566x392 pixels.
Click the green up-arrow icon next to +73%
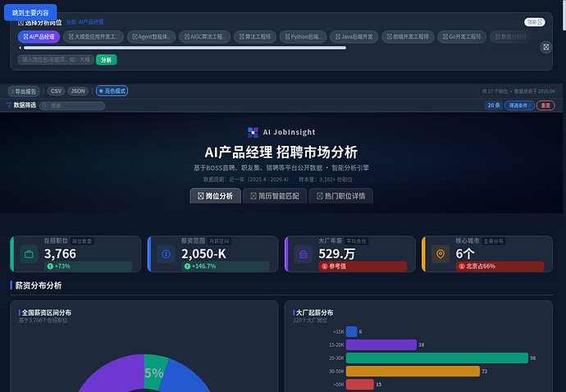tap(50, 267)
